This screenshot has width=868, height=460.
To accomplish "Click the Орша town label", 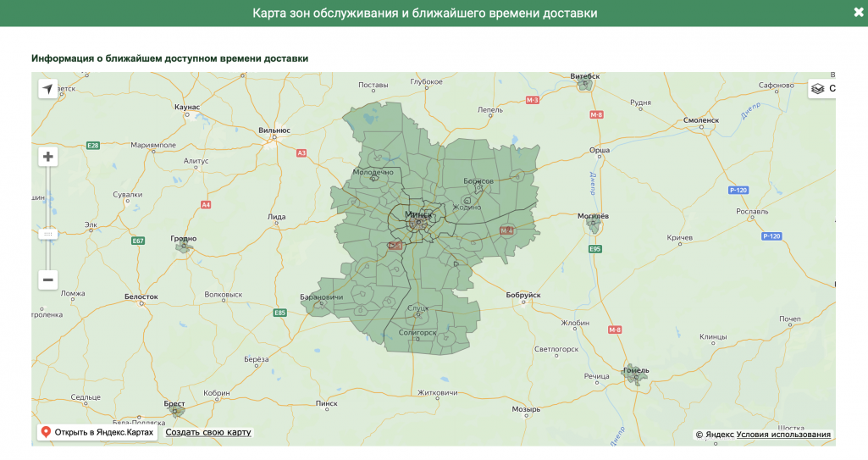I will coord(600,150).
